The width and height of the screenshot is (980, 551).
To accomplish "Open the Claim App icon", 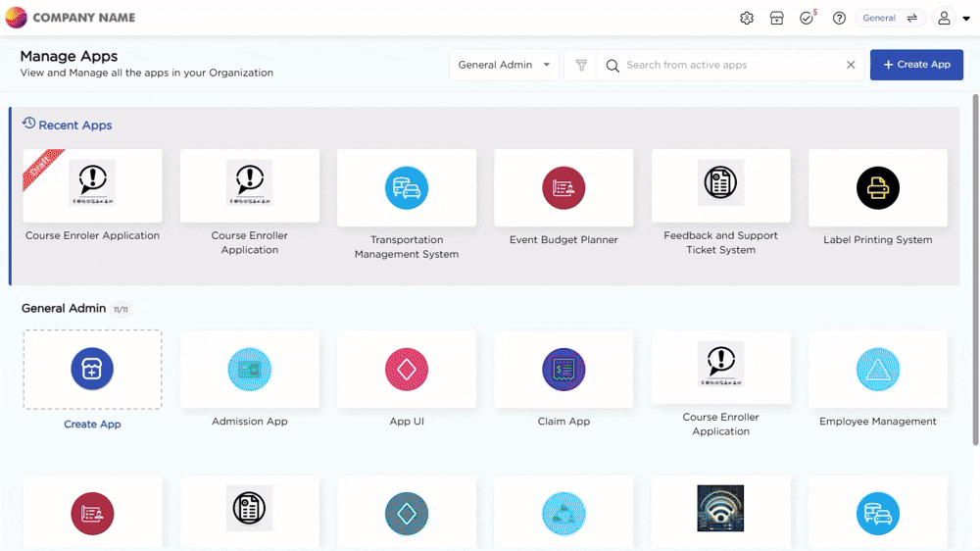I will click(563, 370).
